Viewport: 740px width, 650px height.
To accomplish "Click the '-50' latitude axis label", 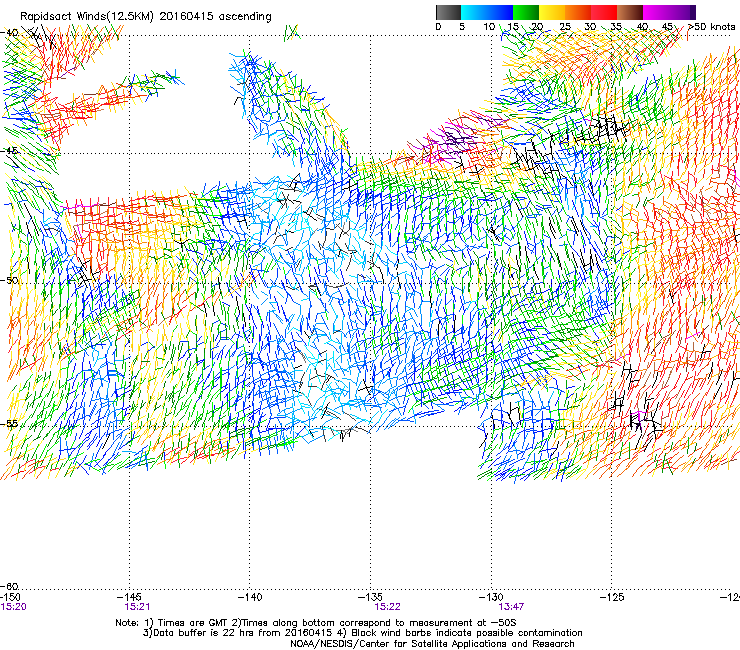I will [9, 280].
